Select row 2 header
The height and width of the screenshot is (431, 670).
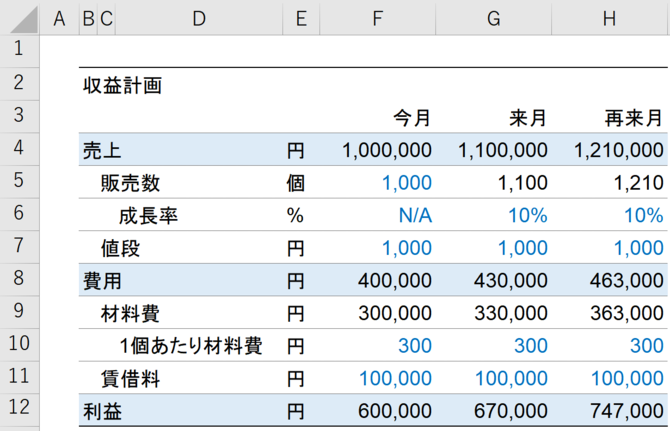[x=19, y=84]
